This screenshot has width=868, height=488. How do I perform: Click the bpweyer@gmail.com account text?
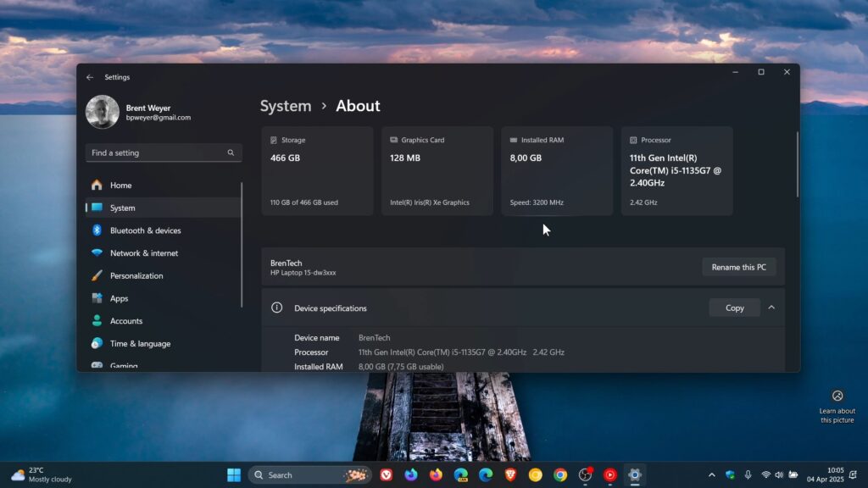tap(159, 118)
